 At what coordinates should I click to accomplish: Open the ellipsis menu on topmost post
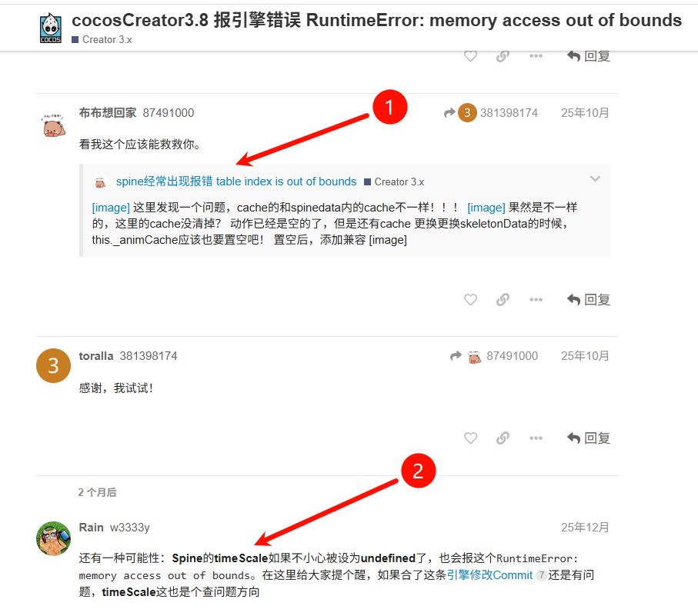(536, 56)
